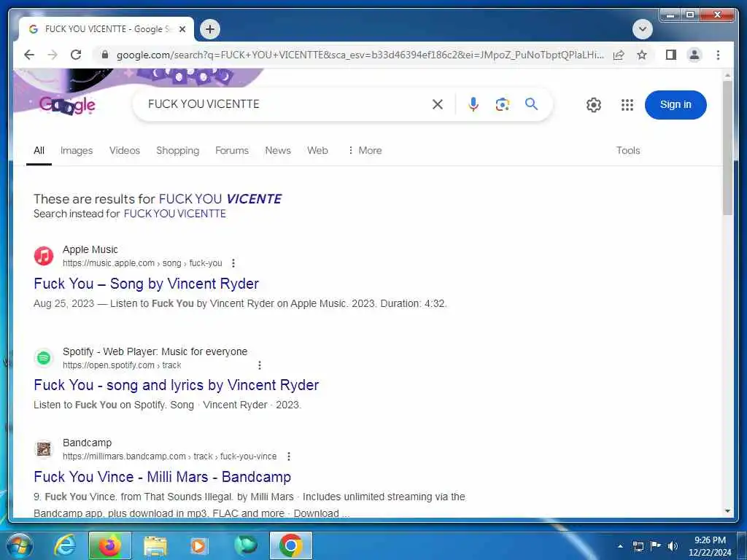
Task: Submit search with magnifier icon
Action: point(531,104)
